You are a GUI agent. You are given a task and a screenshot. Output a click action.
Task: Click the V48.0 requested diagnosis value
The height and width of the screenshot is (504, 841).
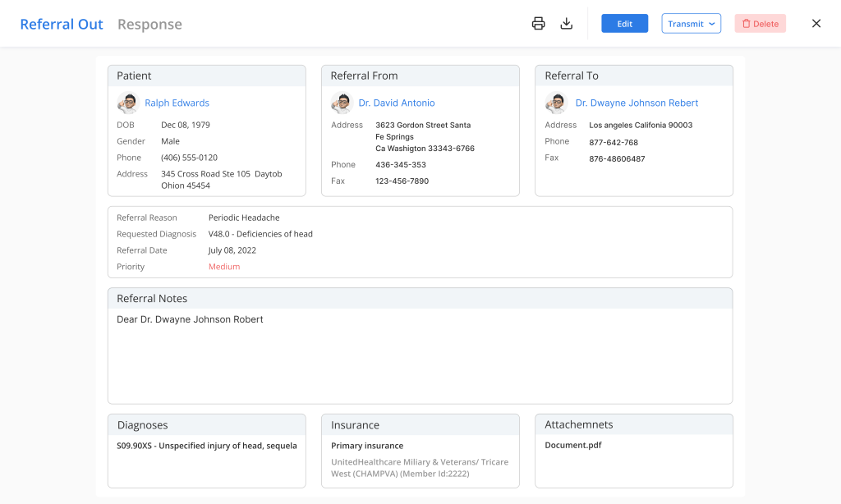pos(260,234)
